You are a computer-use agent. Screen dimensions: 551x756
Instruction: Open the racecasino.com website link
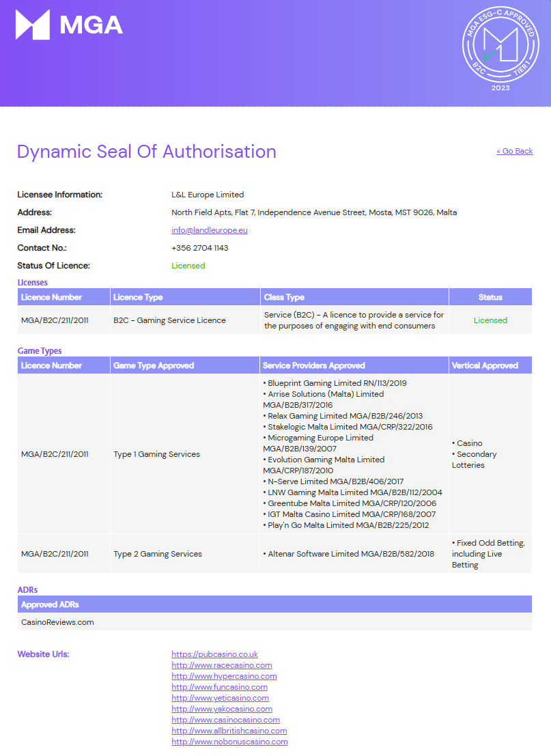pos(222,665)
